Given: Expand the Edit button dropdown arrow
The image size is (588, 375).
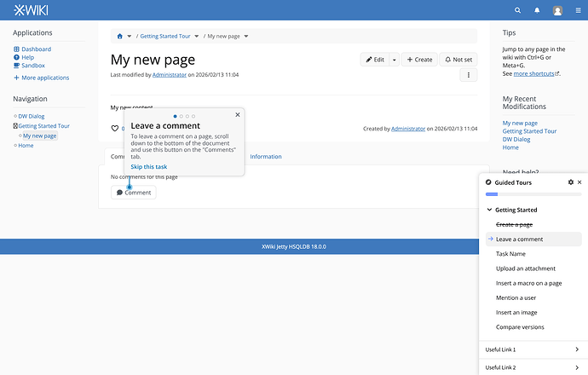Looking at the screenshot, I should tap(394, 60).
